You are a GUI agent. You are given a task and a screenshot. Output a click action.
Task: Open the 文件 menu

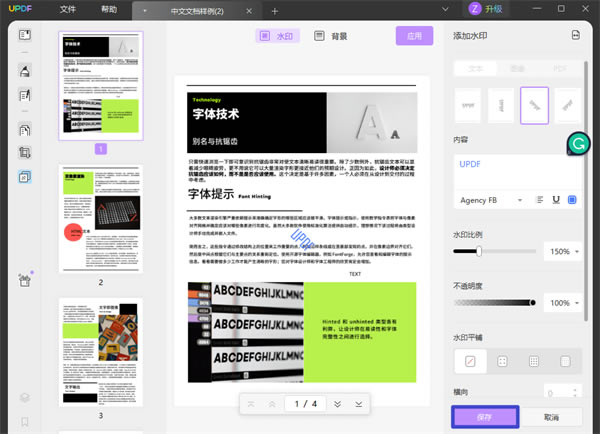[67, 9]
